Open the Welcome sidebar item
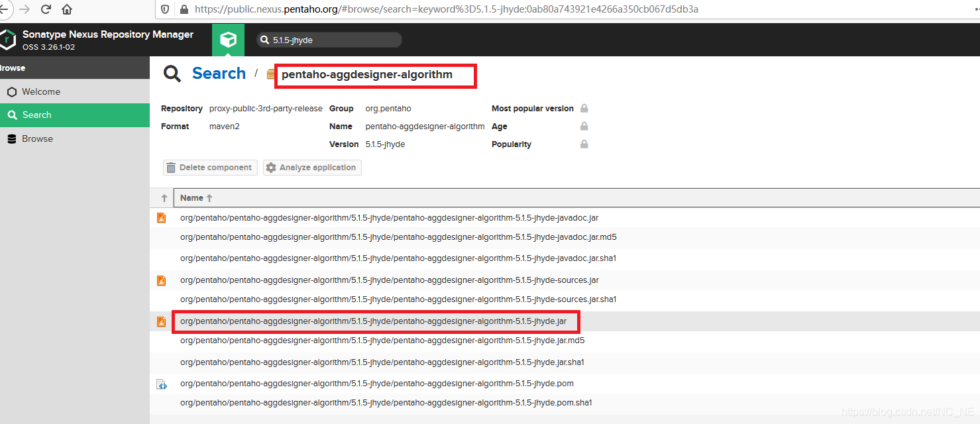Image resolution: width=980 pixels, height=424 pixels. coord(75,91)
